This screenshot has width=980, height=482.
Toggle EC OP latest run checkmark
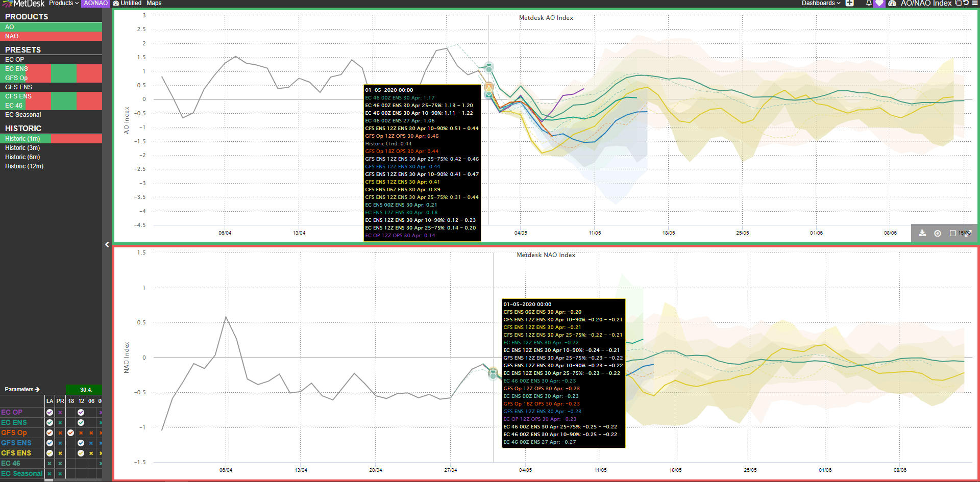50,412
